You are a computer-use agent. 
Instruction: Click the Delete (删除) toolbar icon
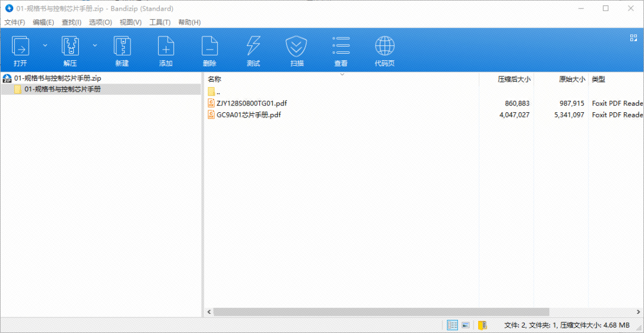(209, 47)
